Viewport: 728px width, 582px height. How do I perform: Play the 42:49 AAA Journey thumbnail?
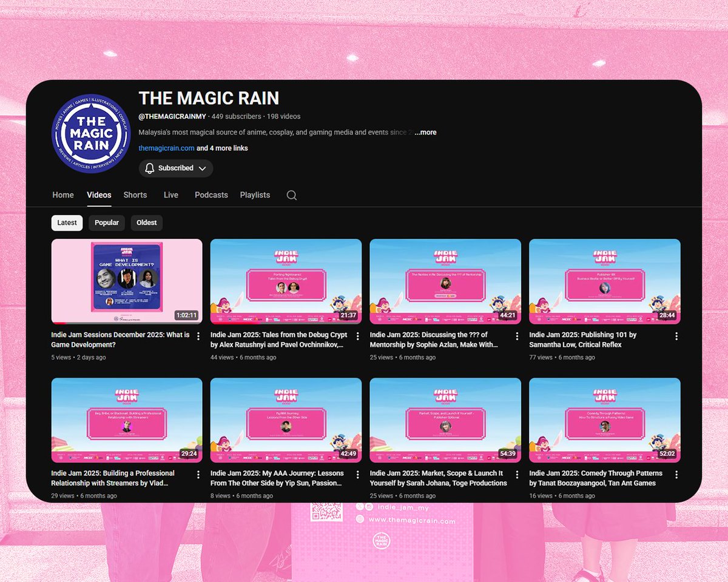286,420
